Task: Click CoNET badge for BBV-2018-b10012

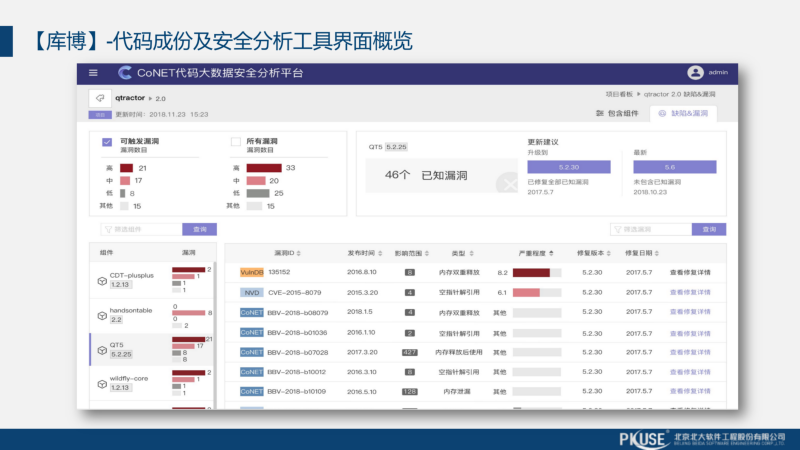Action: pos(252,372)
